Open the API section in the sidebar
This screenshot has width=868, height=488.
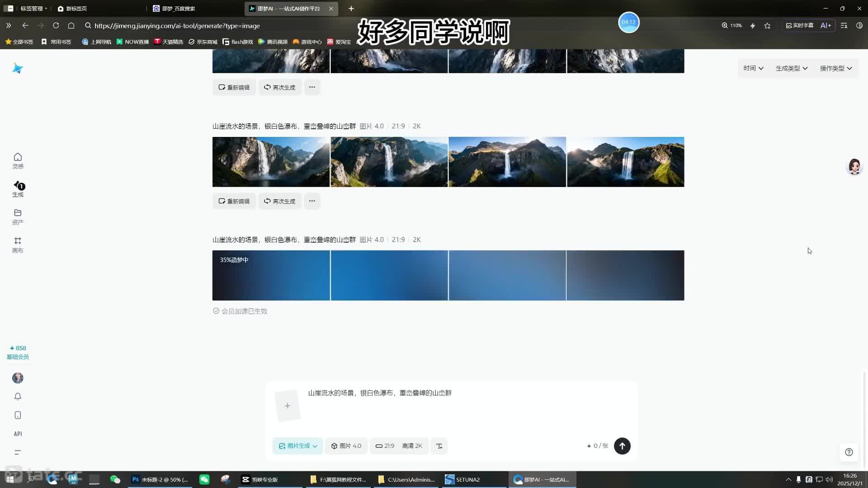coord(18,433)
